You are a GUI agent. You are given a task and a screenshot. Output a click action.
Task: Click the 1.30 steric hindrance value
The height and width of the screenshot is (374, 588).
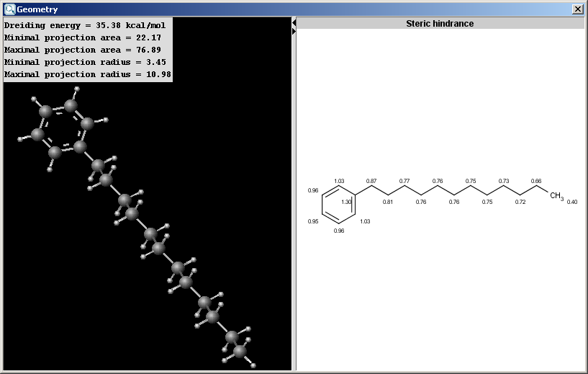pos(346,202)
